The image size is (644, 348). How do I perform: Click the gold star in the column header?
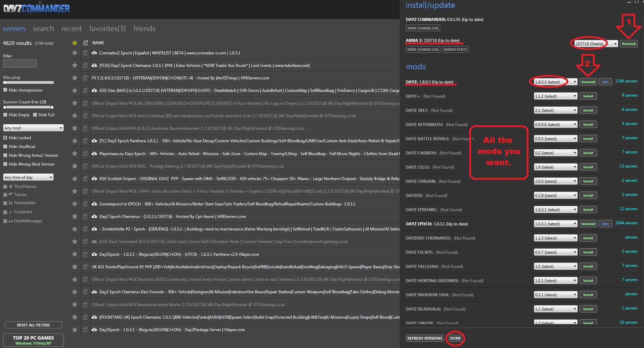click(75, 43)
